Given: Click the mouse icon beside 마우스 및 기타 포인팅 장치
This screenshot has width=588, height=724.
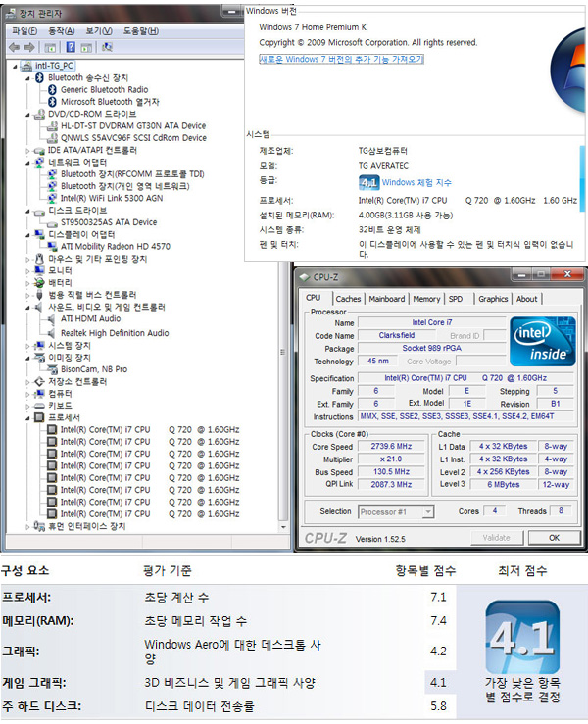Looking at the screenshot, I should (40, 259).
